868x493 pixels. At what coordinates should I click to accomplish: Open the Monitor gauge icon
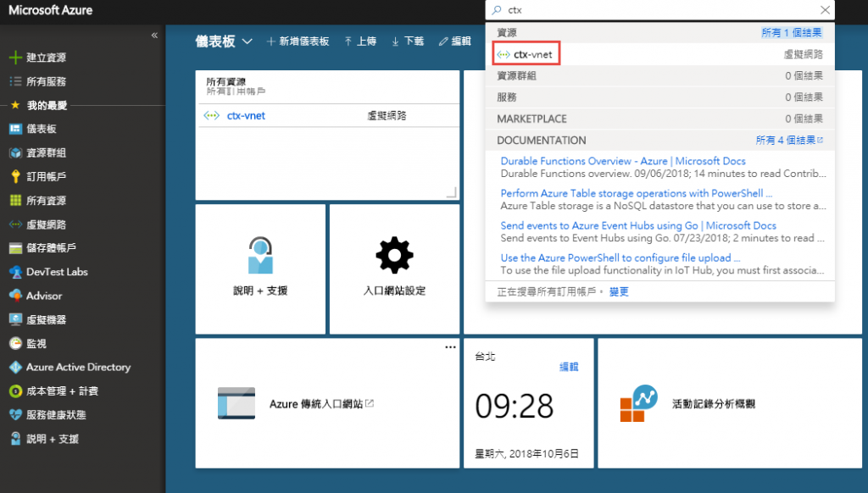point(15,343)
